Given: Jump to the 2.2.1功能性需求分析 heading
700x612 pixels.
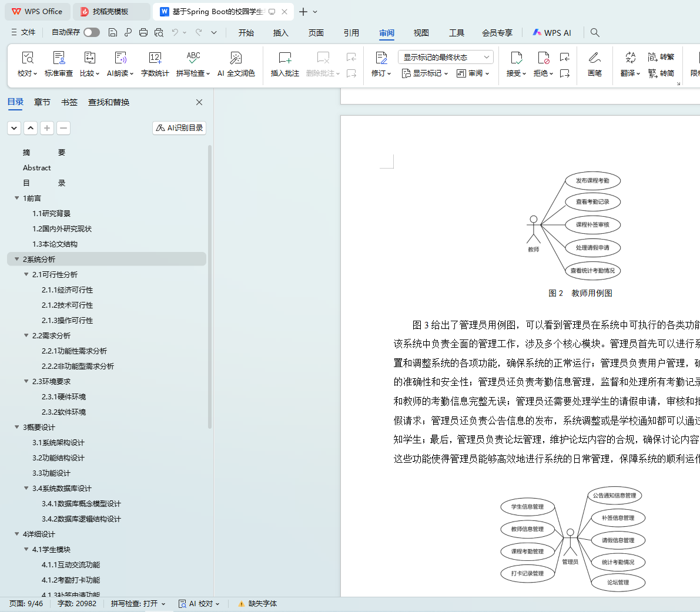Looking at the screenshot, I should tap(74, 351).
